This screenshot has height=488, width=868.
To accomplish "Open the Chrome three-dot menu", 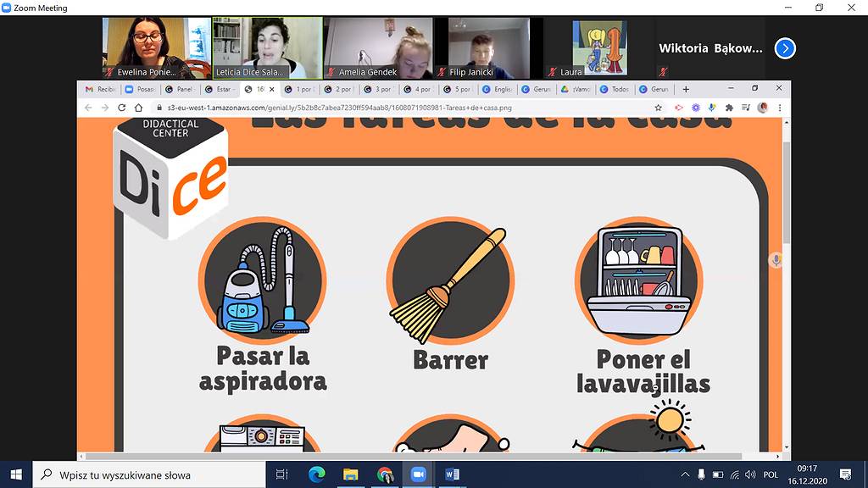I will [x=780, y=108].
